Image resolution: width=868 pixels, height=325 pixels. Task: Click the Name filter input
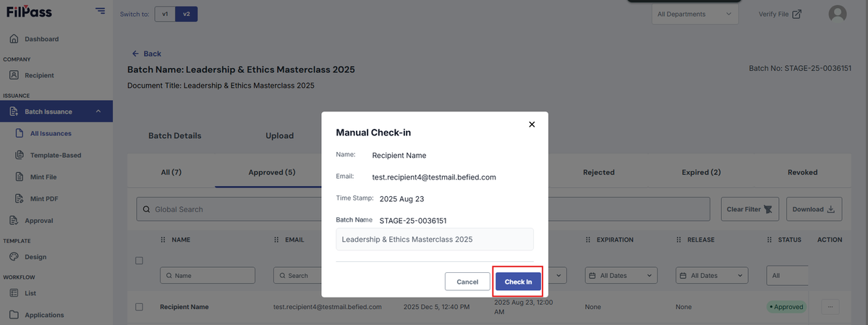pos(208,276)
